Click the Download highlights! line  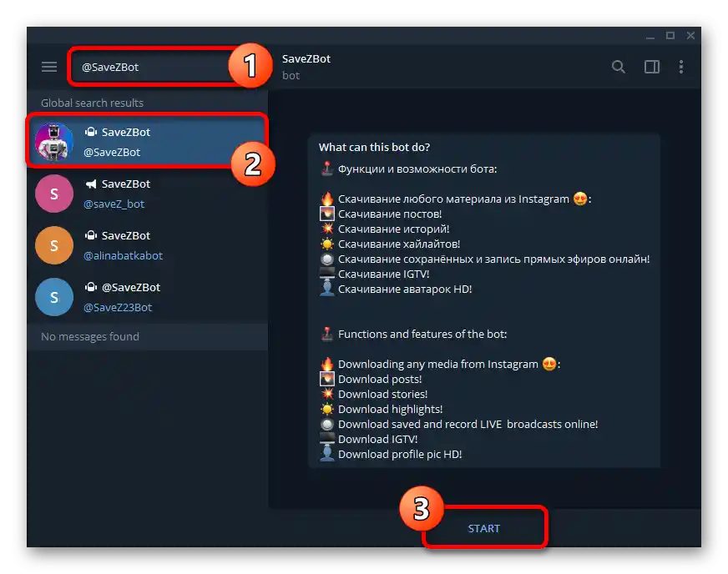tap(390, 410)
